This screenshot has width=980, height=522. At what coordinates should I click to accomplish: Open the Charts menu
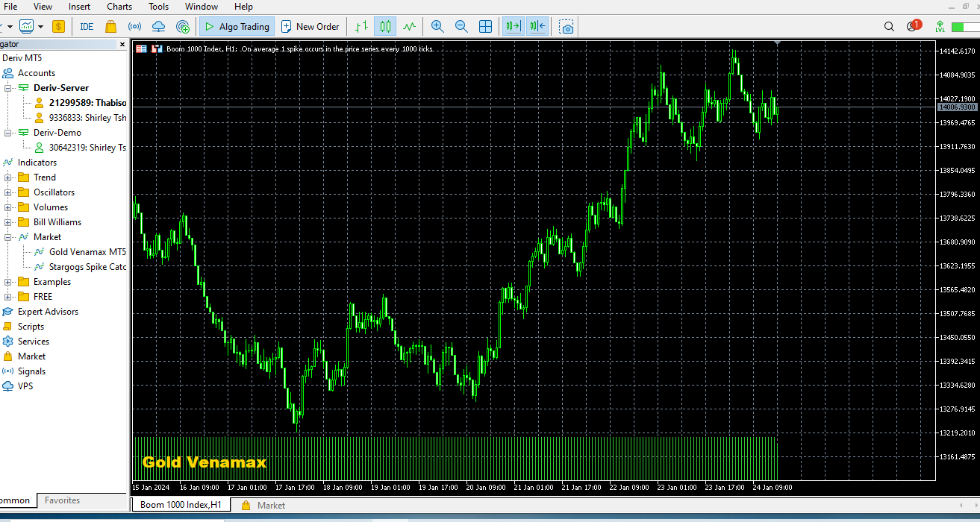[x=119, y=7]
